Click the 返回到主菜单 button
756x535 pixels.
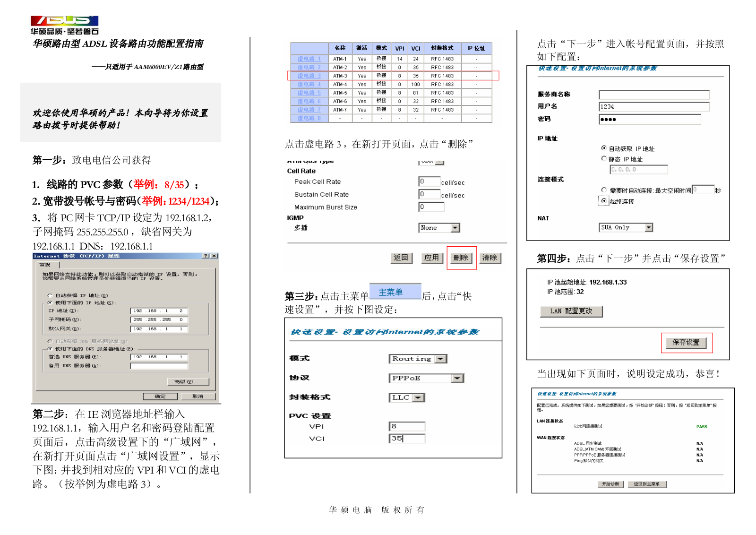click(647, 484)
